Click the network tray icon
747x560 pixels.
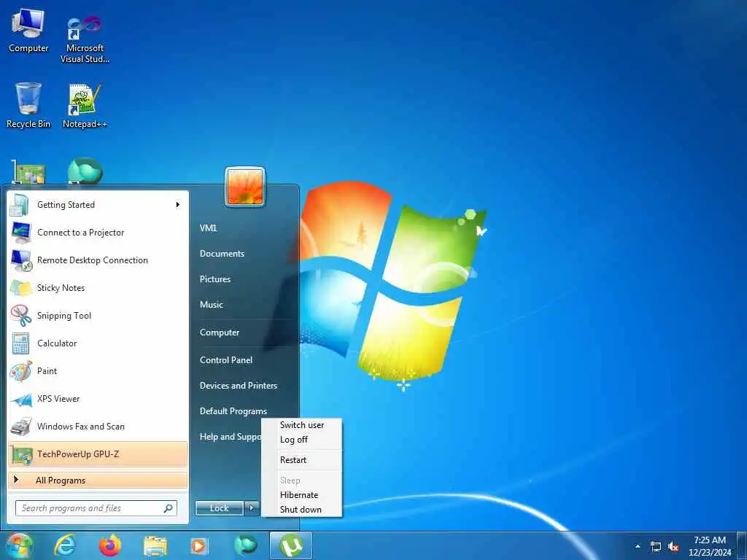point(656,547)
